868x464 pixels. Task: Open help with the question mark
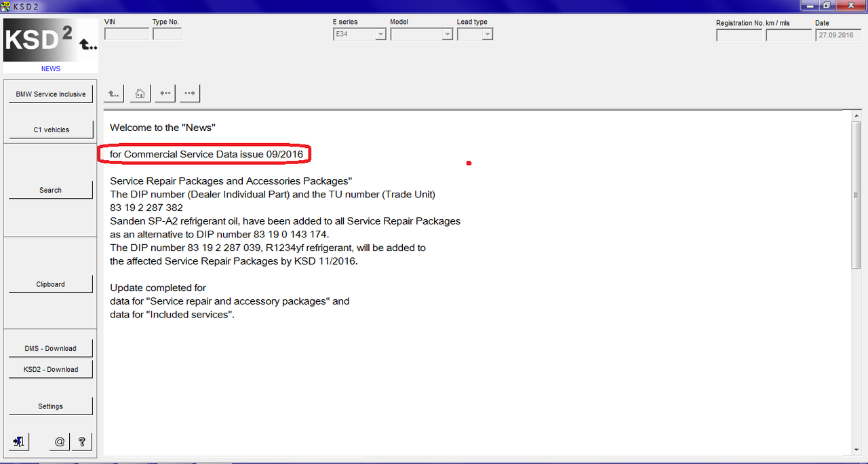[82, 442]
